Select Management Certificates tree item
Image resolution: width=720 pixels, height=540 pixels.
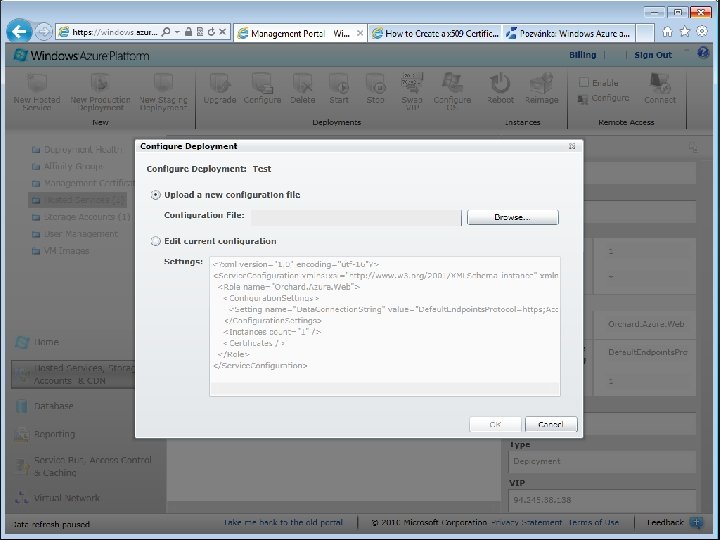click(x=83, y=183)
